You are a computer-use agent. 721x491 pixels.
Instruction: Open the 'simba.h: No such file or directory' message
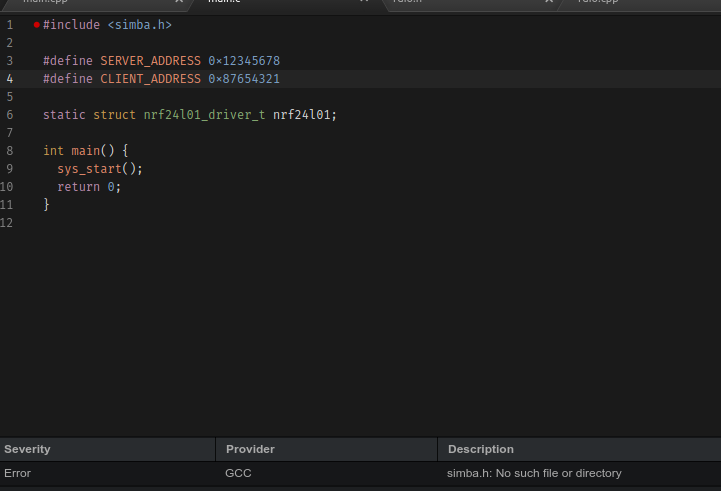(534, 473)
